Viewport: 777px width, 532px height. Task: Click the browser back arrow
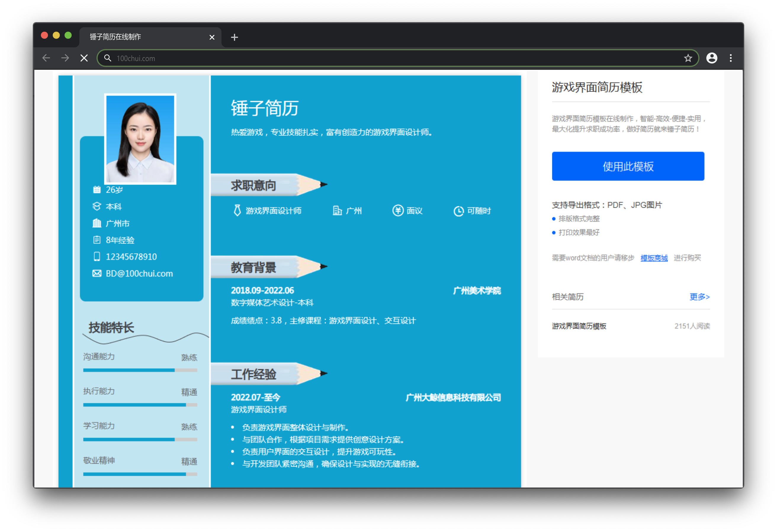[x=46, y=58]
